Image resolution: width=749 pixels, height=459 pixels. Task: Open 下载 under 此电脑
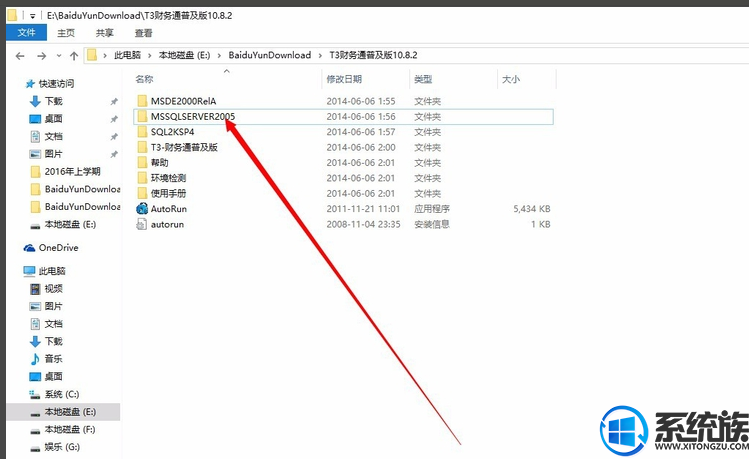point(54,342)
